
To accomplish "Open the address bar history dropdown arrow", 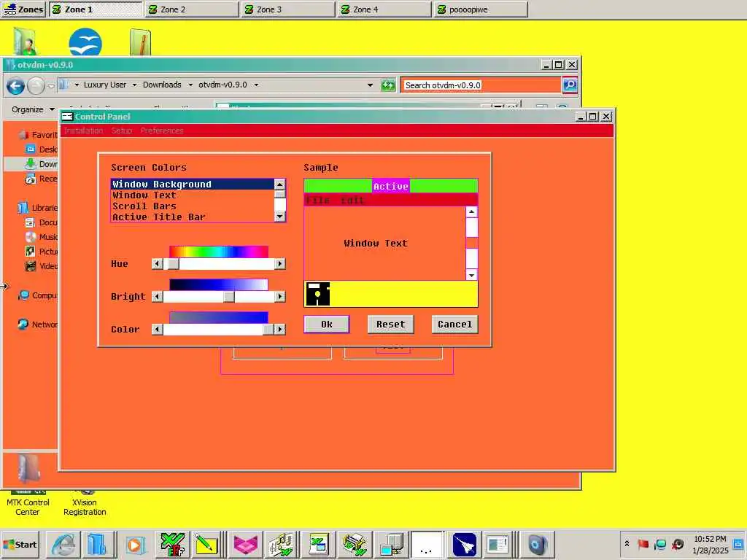I will (x=370, y=85).
